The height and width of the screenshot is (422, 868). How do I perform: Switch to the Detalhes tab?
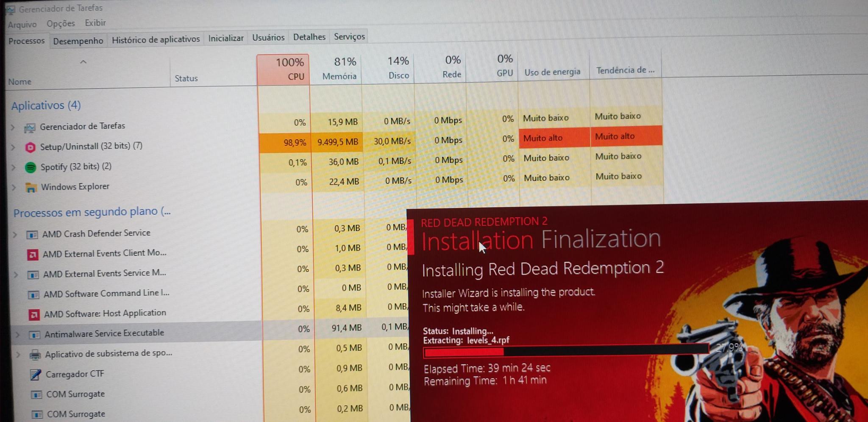tap(309, 37)
